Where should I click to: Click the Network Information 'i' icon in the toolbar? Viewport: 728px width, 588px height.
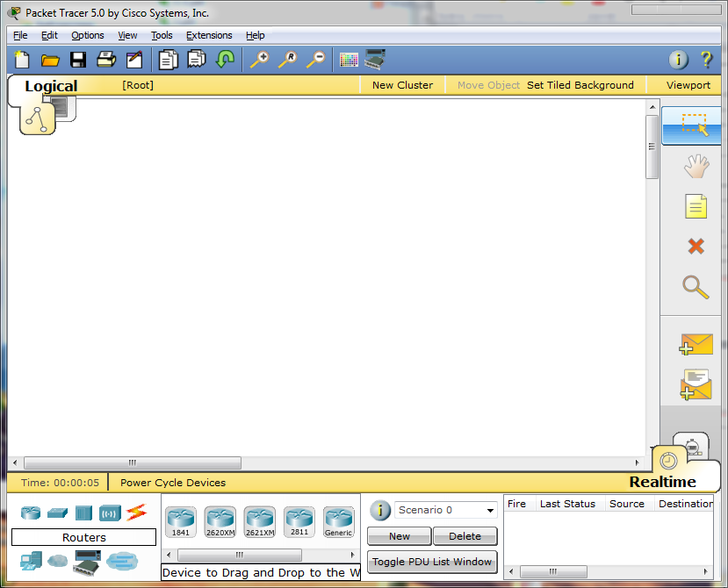tap(678, 60)
